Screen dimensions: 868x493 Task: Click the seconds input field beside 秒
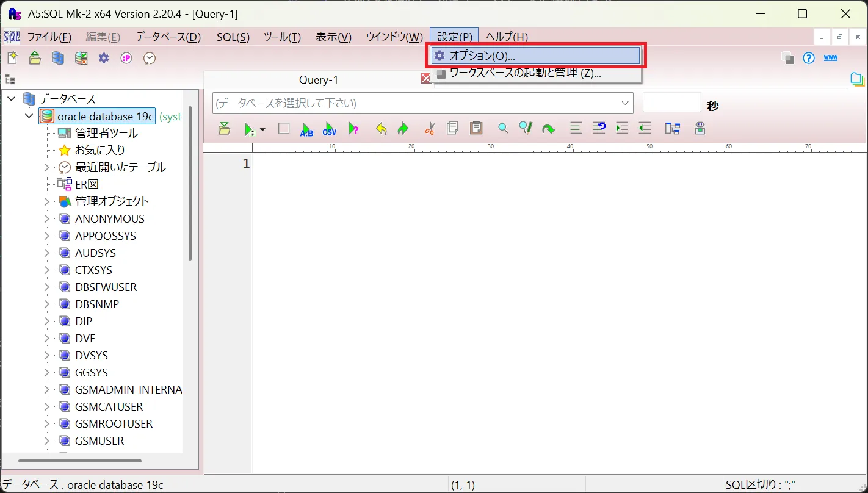pyautogui.click(x=672, y=103)
